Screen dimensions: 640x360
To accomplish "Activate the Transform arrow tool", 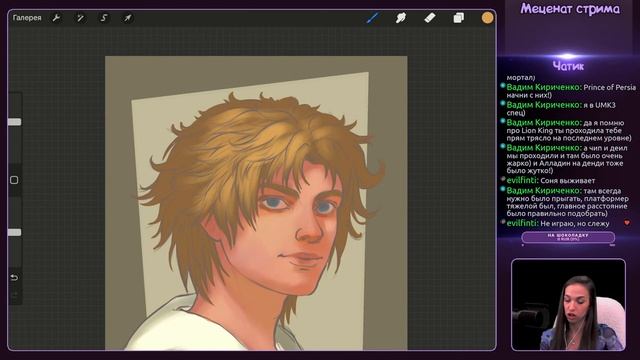I will click(128, 18).
